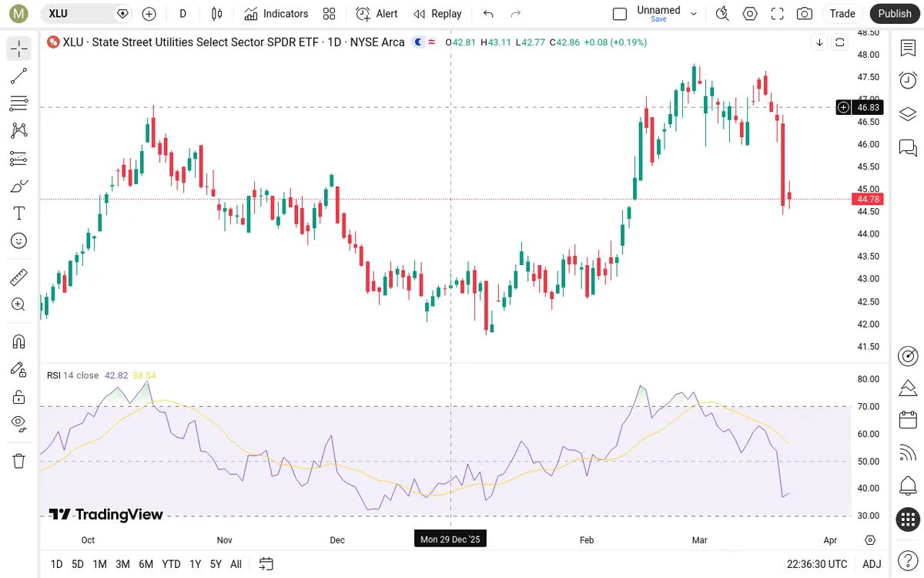Open the news feed sidebar icon
This screenshot has width=924, height=578.
pyautogui.click(x=908, y=453)
